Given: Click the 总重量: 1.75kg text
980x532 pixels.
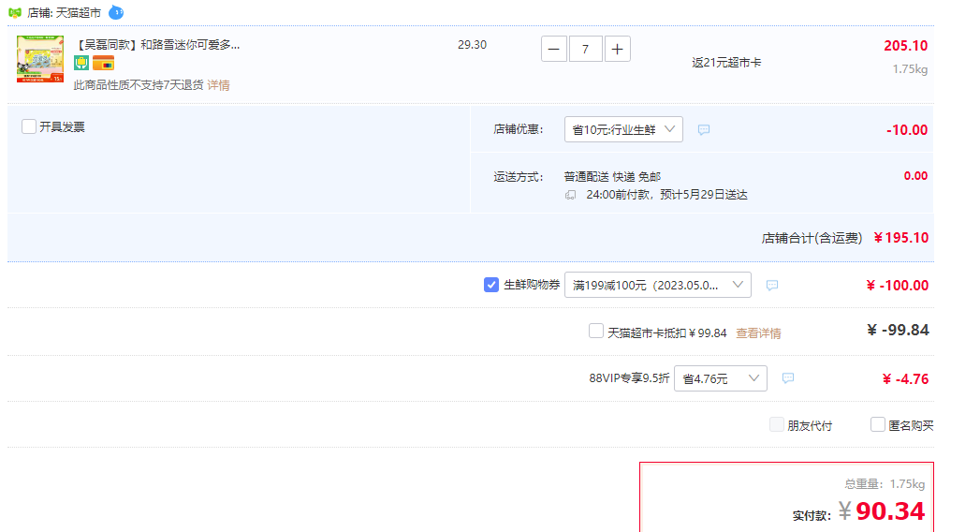Looking at the screenshot, I should coord(885,484).
